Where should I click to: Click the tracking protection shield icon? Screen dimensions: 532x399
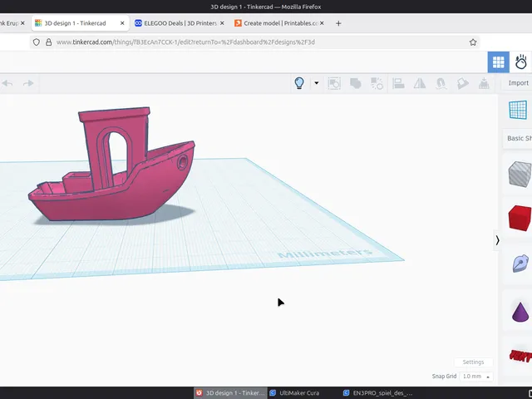point(37,42)
